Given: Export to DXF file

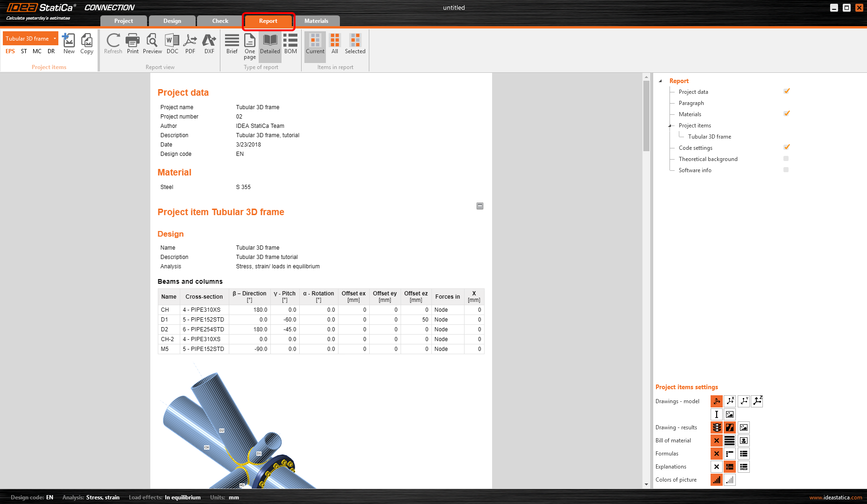Looking at the screenshot, I should point(209,44).
